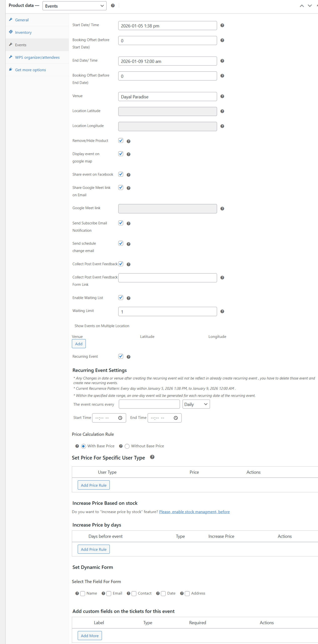This screenshot has width=318, height=644.
Task: Click help icon for Share Google Meet link on Email
Action: click(128, 188)
